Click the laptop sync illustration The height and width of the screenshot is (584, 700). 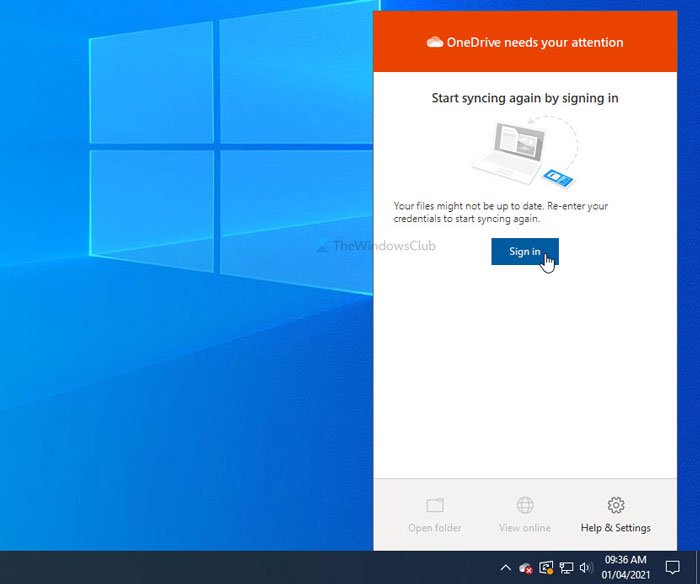[525, 152]
